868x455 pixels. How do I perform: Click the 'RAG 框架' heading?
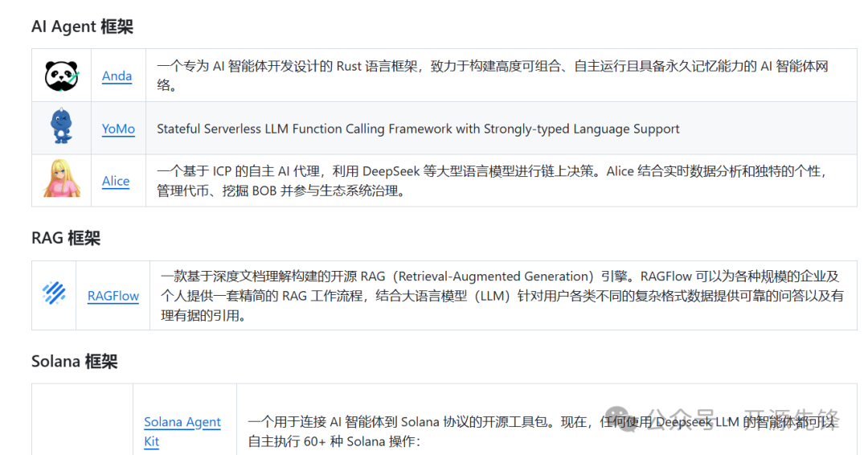[66, 238]
